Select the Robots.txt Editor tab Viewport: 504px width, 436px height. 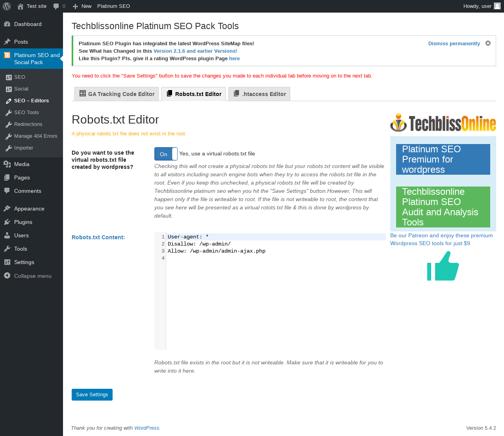(194, 94)
